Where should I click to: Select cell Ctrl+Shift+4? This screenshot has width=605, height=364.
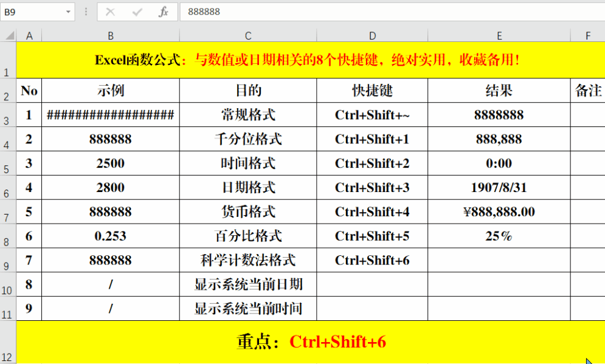pos(372,211)
